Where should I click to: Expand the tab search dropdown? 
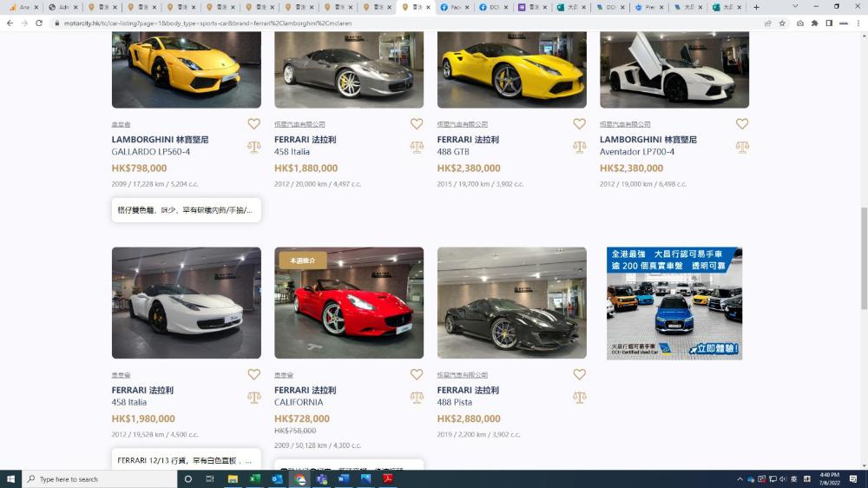coord(795,7)
